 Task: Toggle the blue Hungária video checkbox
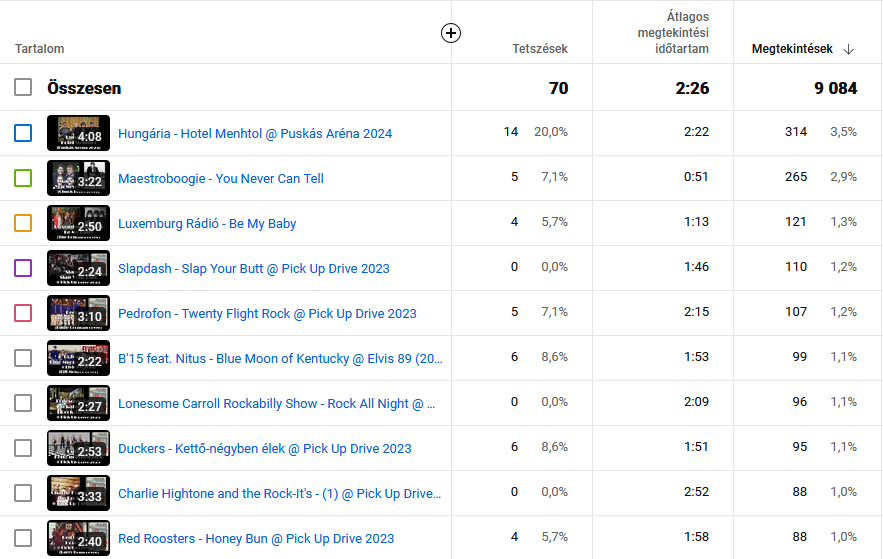point(23,133)
